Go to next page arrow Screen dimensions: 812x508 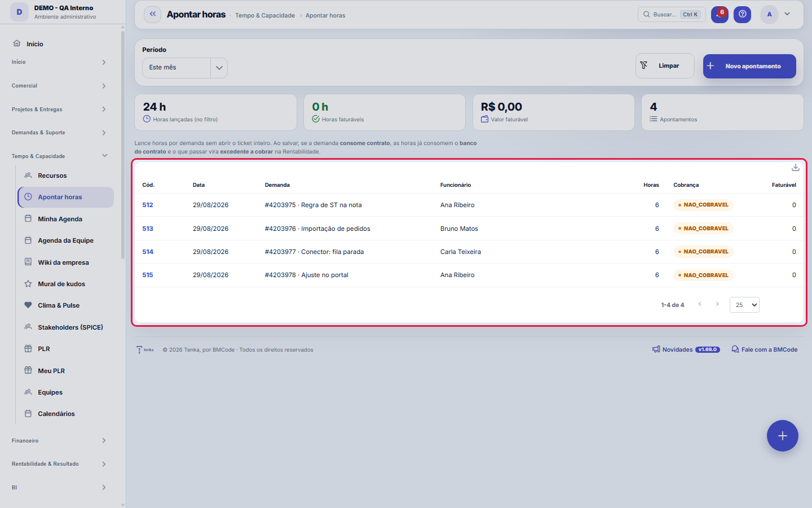(717, 304)
